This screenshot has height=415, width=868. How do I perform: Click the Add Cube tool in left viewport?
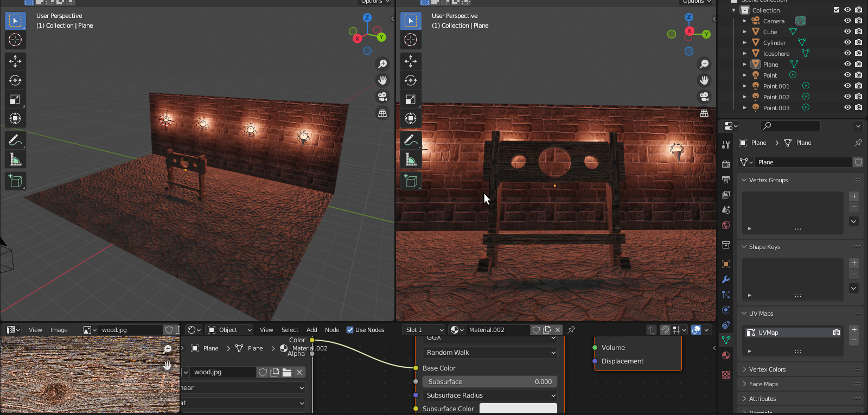15,181
